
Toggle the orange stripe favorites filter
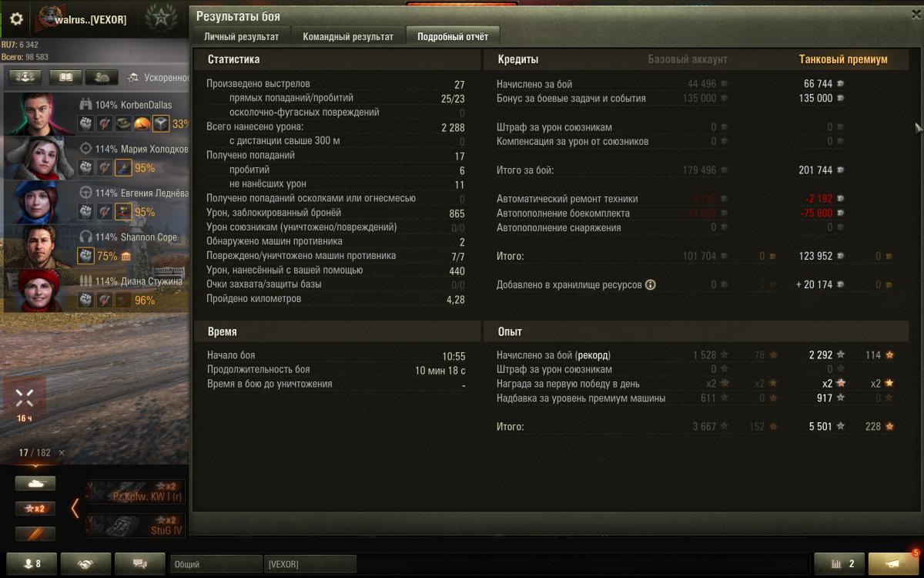35,534
